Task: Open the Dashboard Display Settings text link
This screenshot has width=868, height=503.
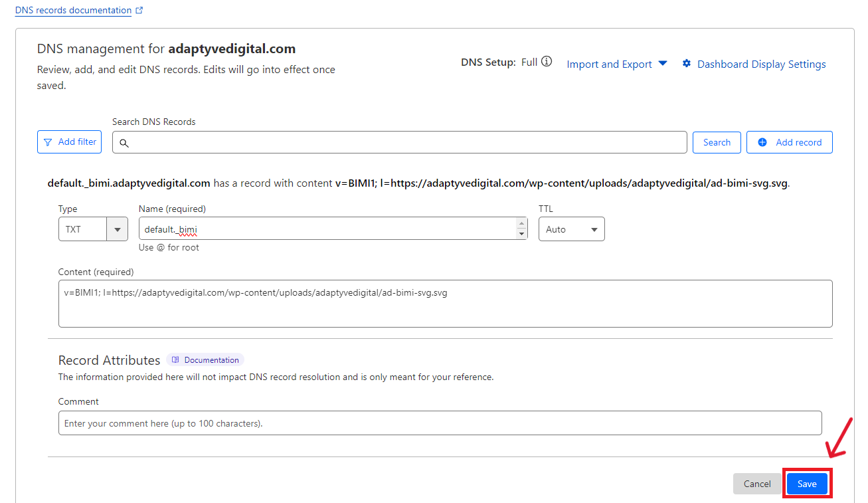Action: 761,64
